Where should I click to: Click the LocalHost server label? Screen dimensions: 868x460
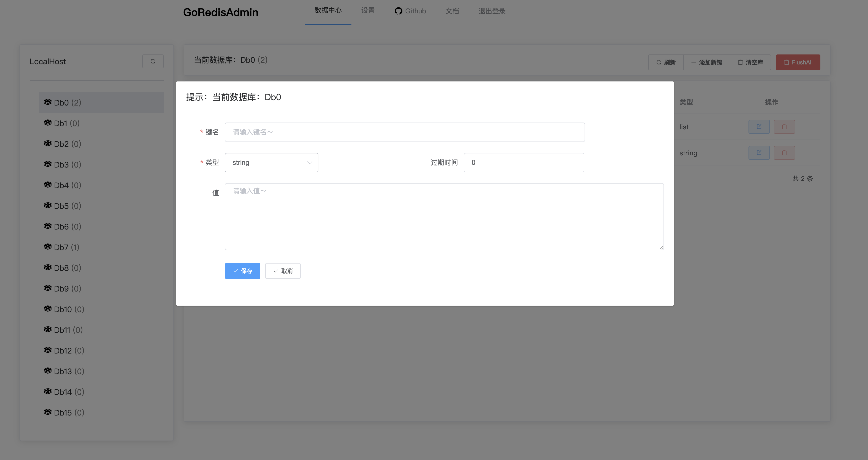[48, 61]
